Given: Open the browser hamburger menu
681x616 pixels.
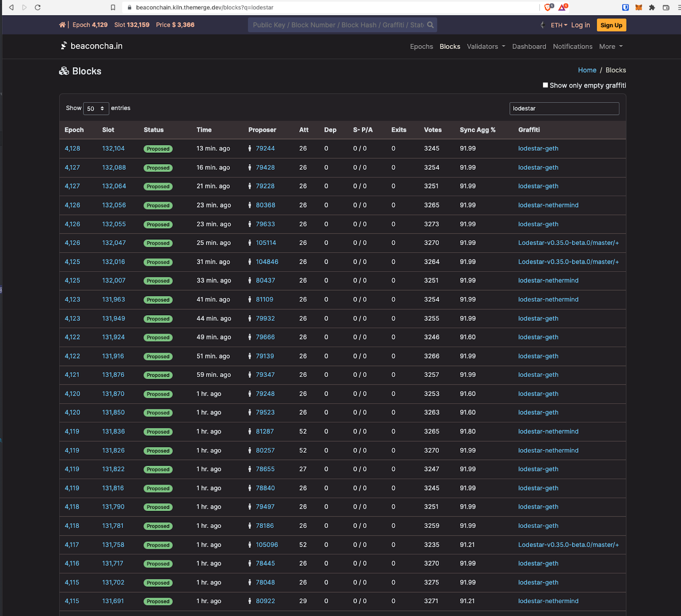Looking at the screenshot, I should [x=679, y=7].
